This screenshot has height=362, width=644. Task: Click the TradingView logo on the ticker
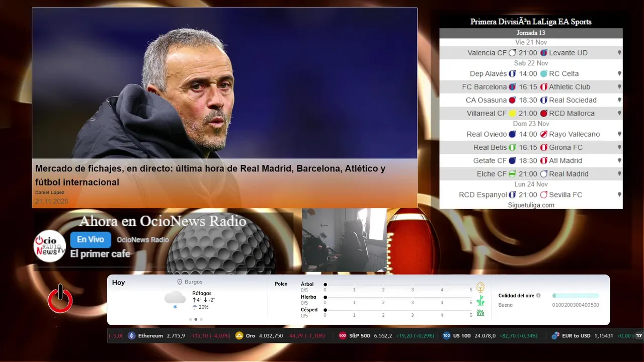[639, 336]
